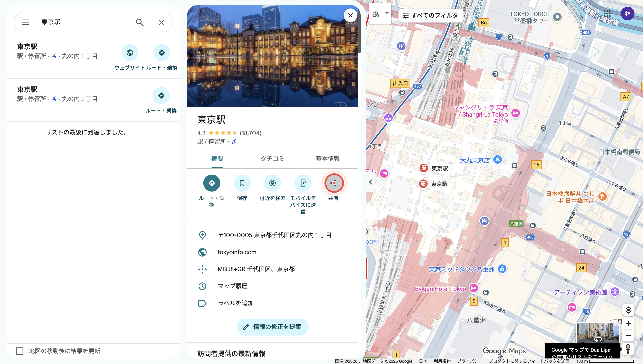This screenshot has width=643, height=364.
Task: Open the Google apps grid icon
Action: [607, 14]
